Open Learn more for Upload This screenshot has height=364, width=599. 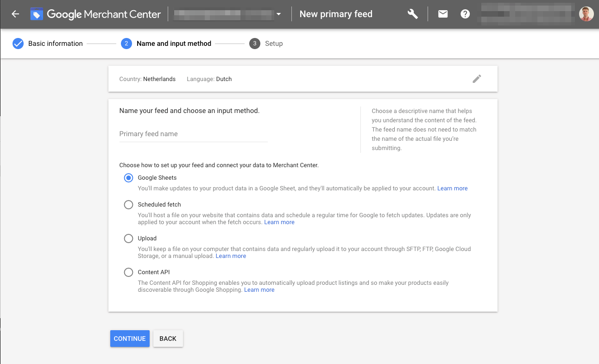(231, 256)
